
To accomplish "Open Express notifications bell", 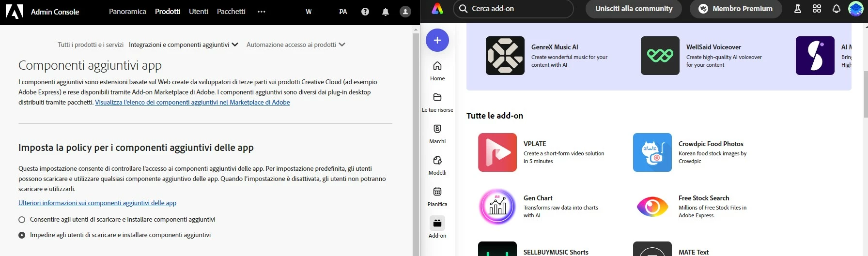I will pyautogui.click(x=837, y=9).
